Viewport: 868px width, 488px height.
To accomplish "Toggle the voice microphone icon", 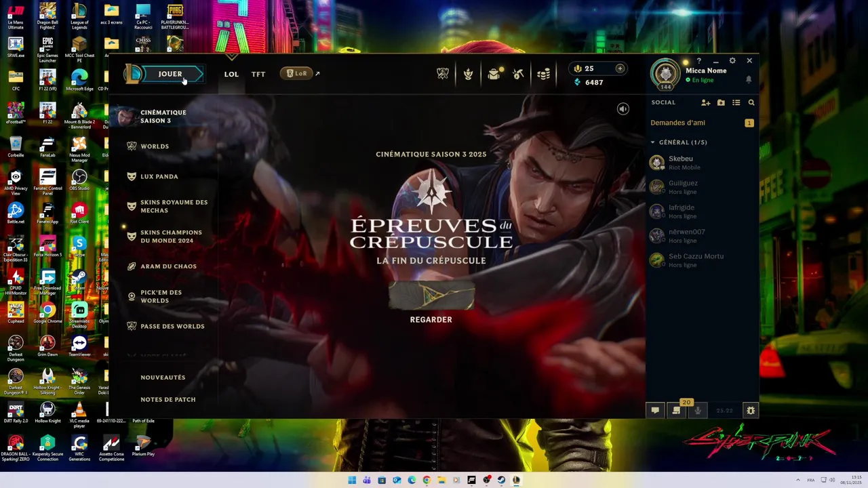I will [x=698, y=410].
